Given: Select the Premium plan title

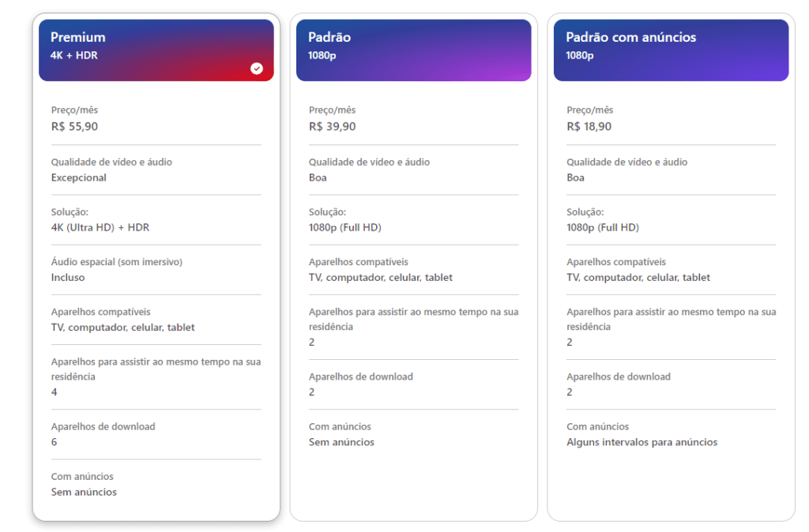Looking at the screenshot, I should click(77, 37).
